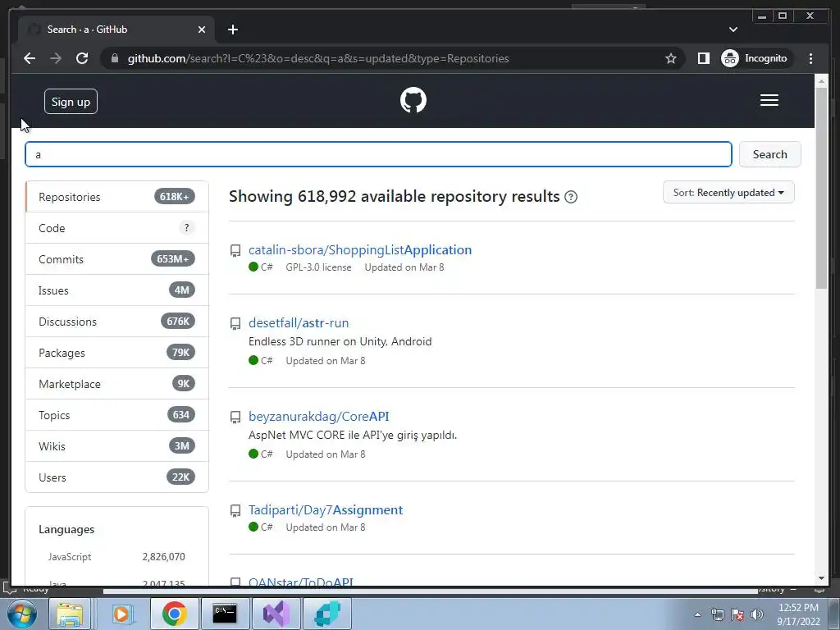
Task: Select the Packages search category
Action: tap(116, 353)
